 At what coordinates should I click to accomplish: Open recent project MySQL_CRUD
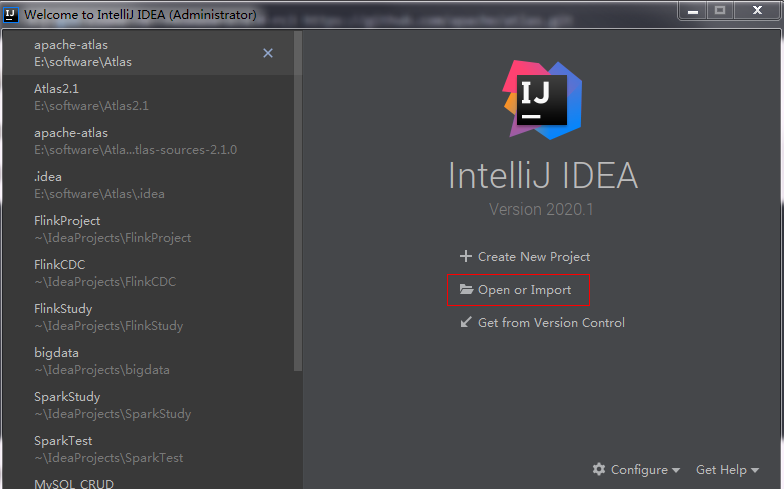pos(148,480)
